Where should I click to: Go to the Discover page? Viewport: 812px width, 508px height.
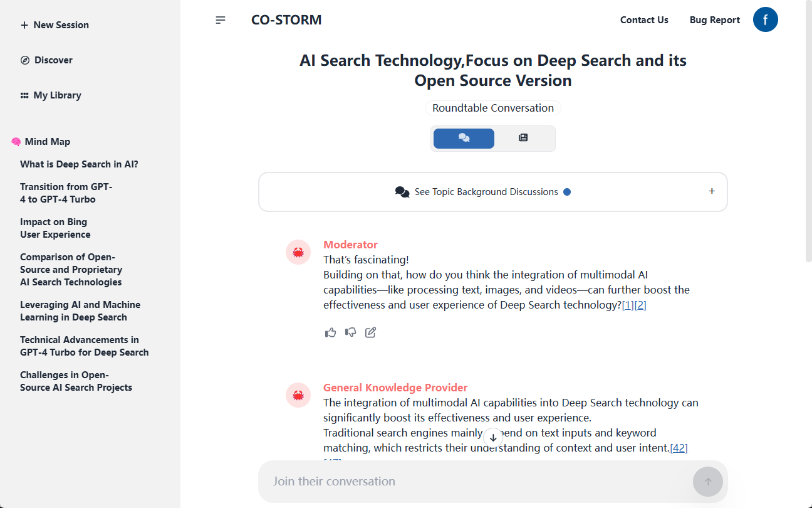tap(47, 60)
